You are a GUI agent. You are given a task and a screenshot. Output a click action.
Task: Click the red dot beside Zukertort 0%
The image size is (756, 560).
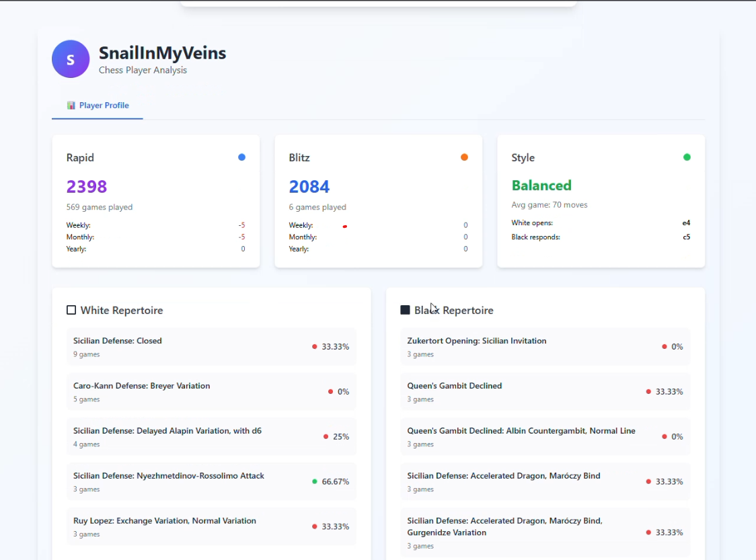(x=665, y=346)
